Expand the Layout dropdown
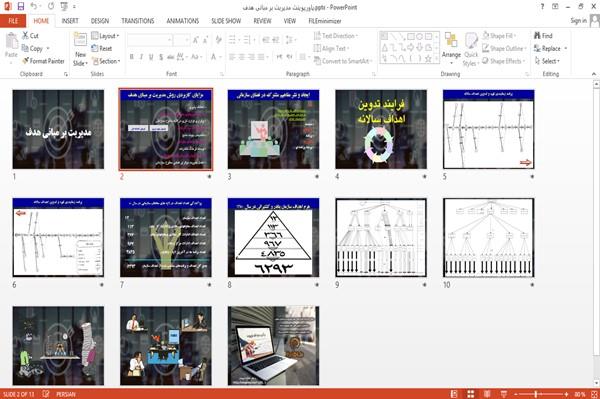Image resolution: width=600 pixels, height=399 pixels. coord(105,36)
